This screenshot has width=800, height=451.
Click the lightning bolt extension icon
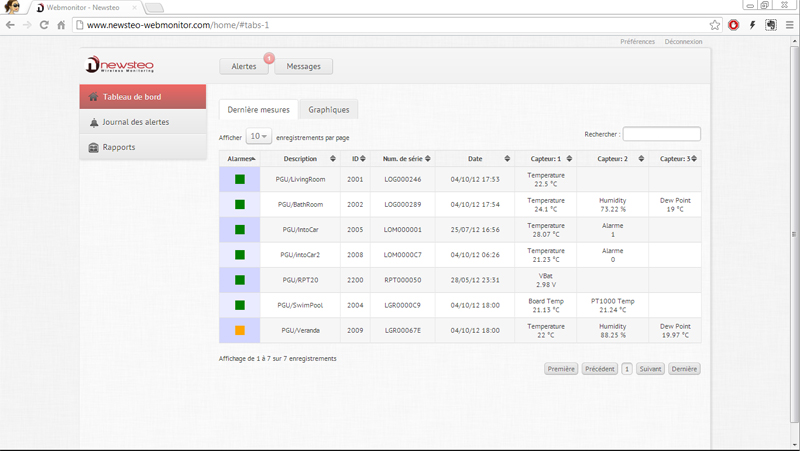click(752, 25)
